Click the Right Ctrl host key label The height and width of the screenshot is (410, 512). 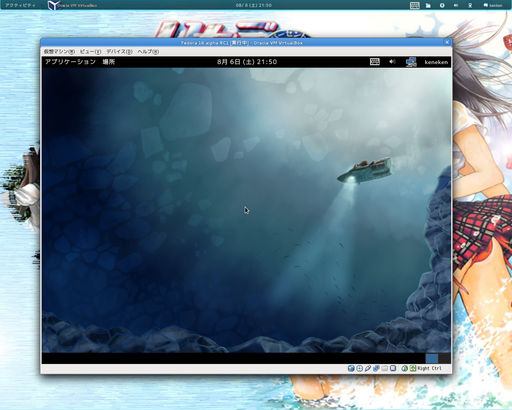click(429, 368)
